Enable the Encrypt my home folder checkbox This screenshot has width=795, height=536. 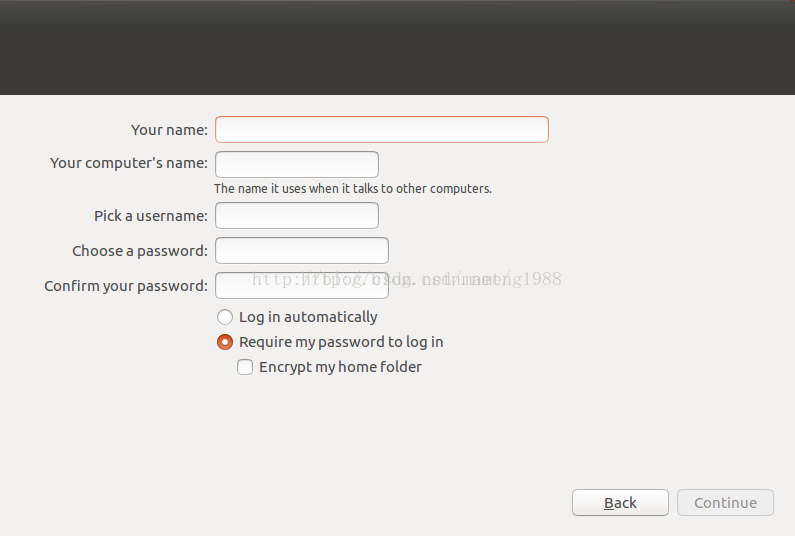click(x=245, y=367)
